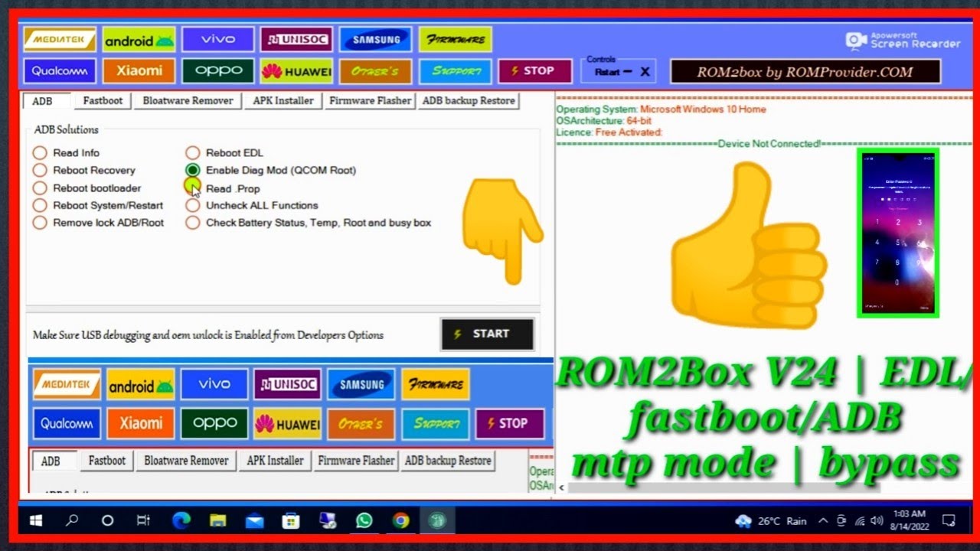Select the Reboot bootloader radio option
Image resolution: width=980 pixels, height=551 pixels.
coord(87,187)
